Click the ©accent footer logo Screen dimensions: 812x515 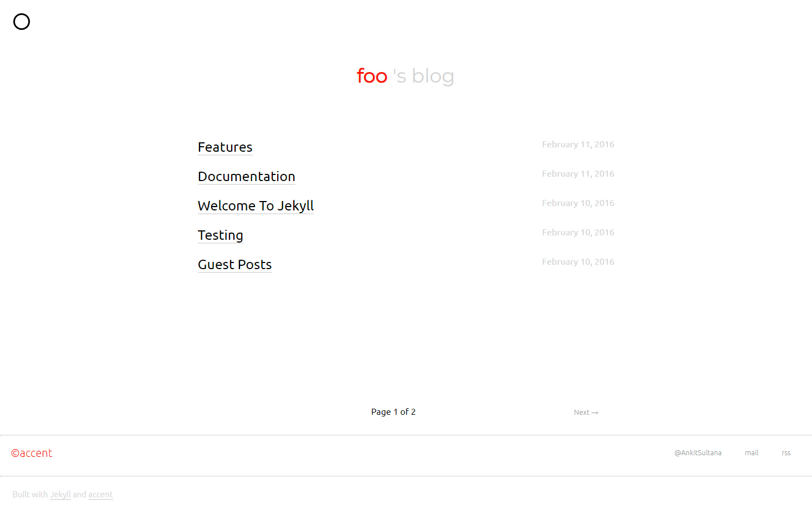(x=32, y=453)
